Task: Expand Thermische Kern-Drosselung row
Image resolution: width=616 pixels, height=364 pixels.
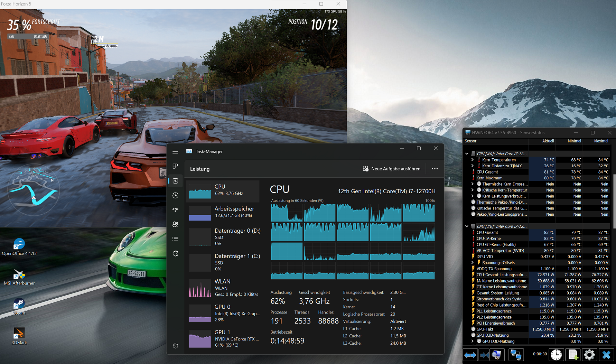Action: (473, 184)
